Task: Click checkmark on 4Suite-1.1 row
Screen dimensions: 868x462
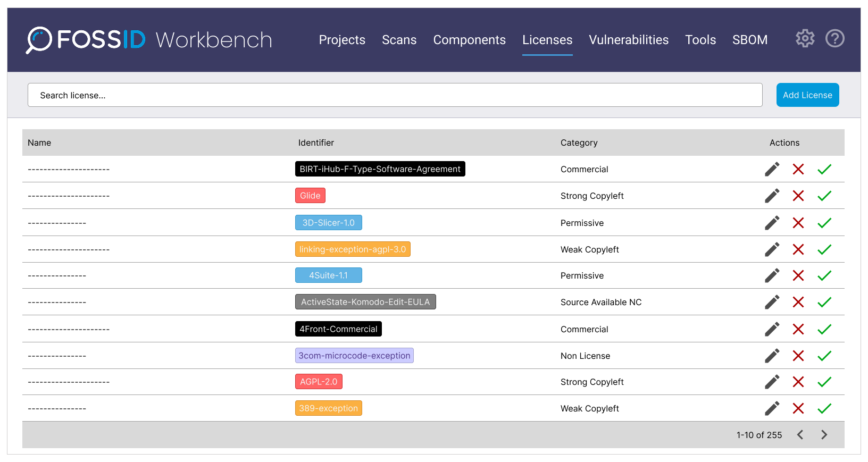Action: [x=824, y=275]
